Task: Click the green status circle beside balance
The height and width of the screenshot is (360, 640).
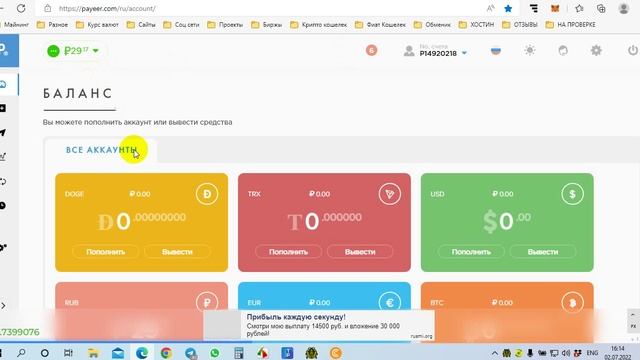Action: tap(53, 51)
